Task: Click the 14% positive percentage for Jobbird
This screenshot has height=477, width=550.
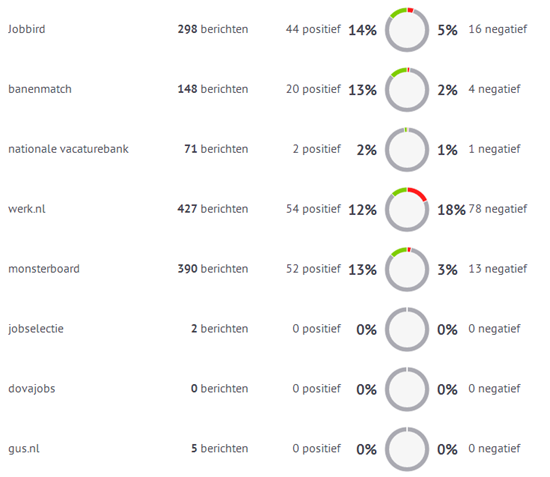Action: coord(362,30)
